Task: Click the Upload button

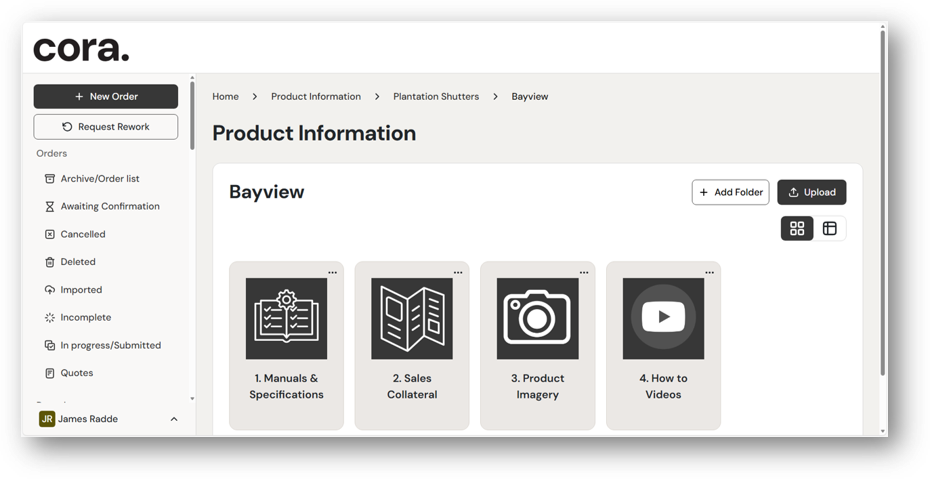Action: coord(812,192)
